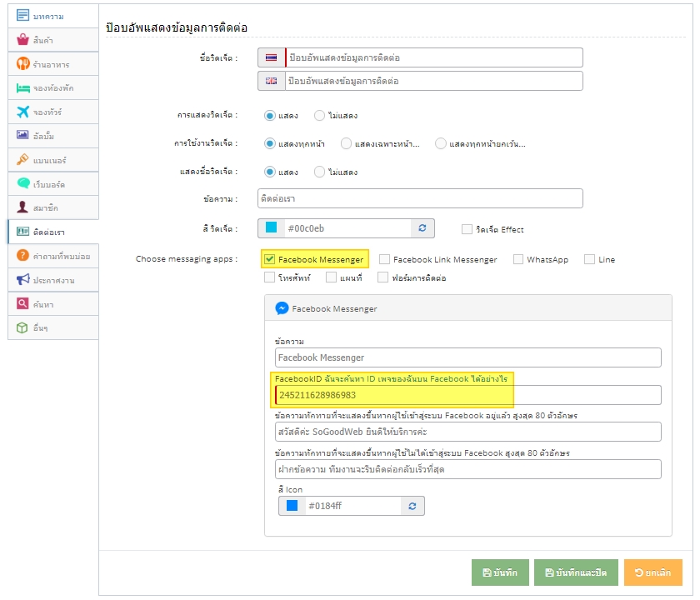Select ไม่แสดง for การแสดงวิดเจ็ต
Image resolution: width=700 pixels, height=600 pixels.
point(319,116)
